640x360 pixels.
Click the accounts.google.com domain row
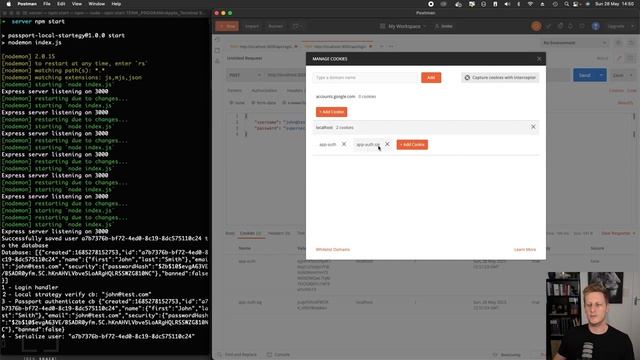point(426,97)
